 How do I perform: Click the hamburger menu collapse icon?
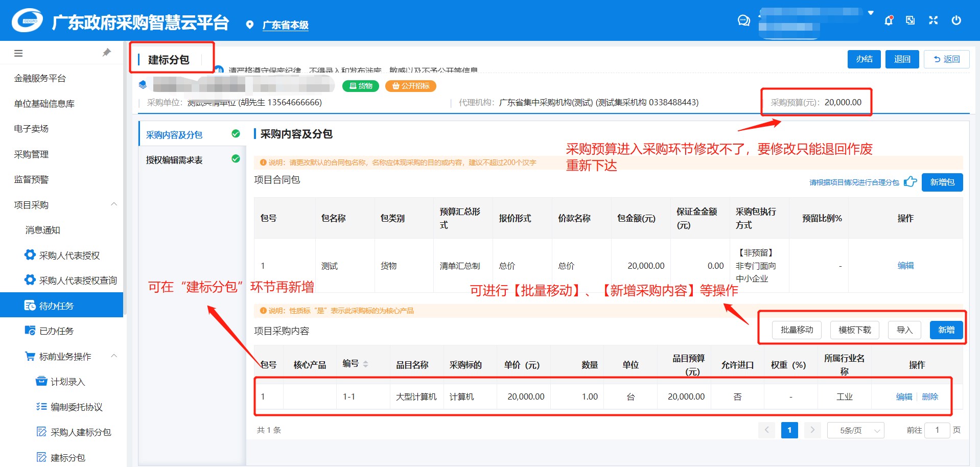[x=18, y=53]
